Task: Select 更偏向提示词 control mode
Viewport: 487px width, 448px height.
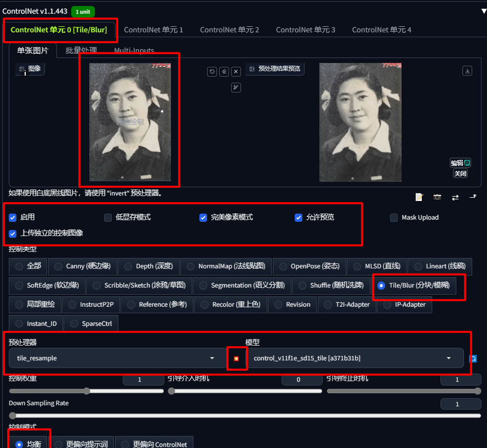Action: click(81, 444)
